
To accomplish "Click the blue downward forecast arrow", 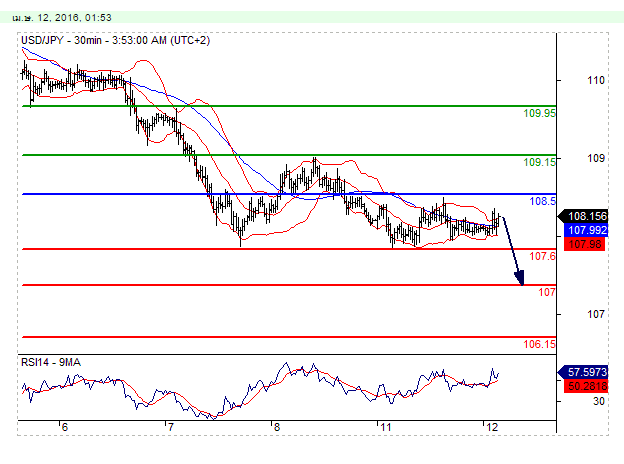I will pos(513,252).
